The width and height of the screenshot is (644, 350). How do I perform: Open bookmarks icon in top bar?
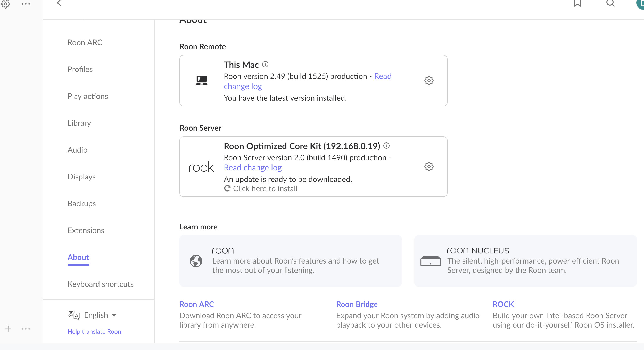coord(577,3)
